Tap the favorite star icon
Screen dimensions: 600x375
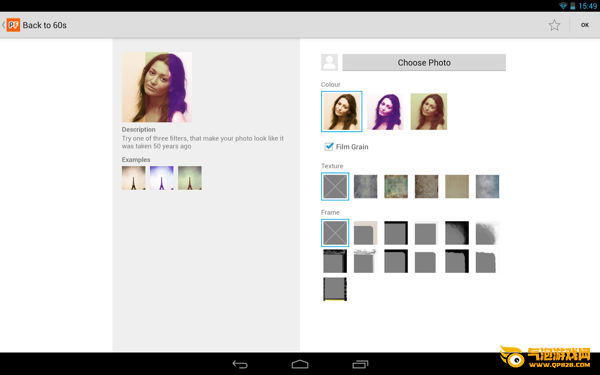click(x=554, y=25)
